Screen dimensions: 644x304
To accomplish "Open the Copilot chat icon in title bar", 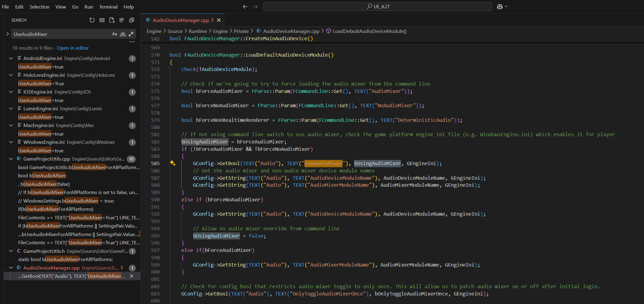I will pos(500,6).
